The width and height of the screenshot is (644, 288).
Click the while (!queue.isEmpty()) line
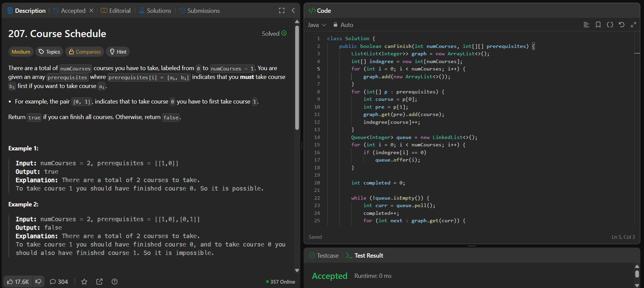point(390,198)
